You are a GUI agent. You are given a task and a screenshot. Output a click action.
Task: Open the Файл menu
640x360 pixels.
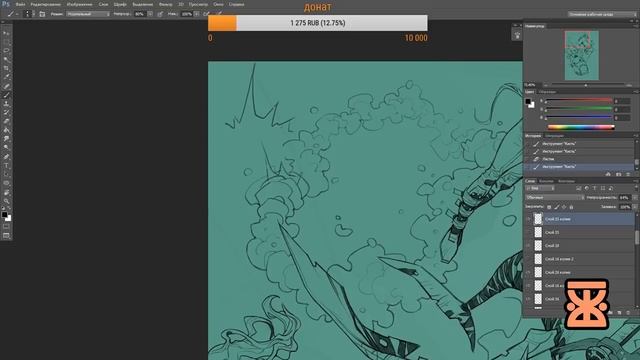pos(20,4)
